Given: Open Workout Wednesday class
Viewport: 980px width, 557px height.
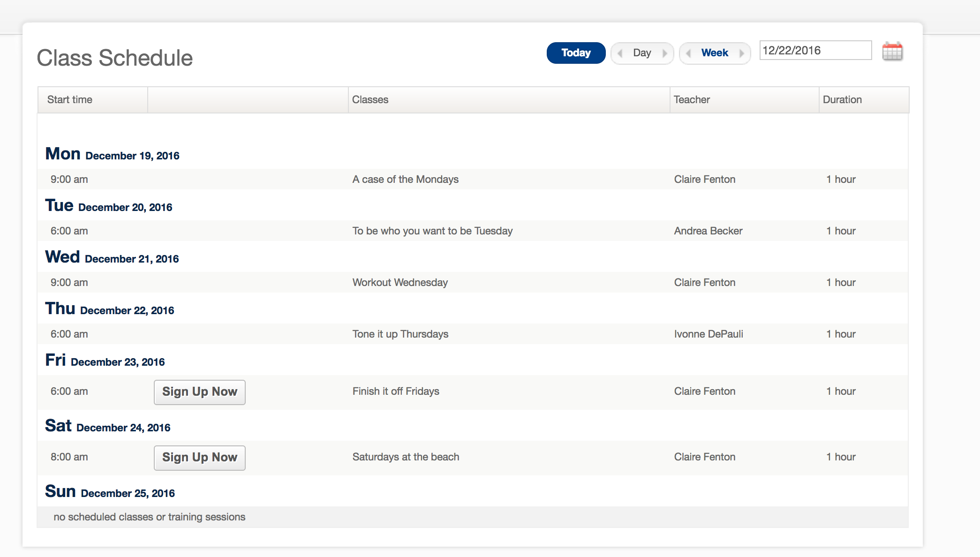Looking at the screenshot, I should click(x=400, y=283).
